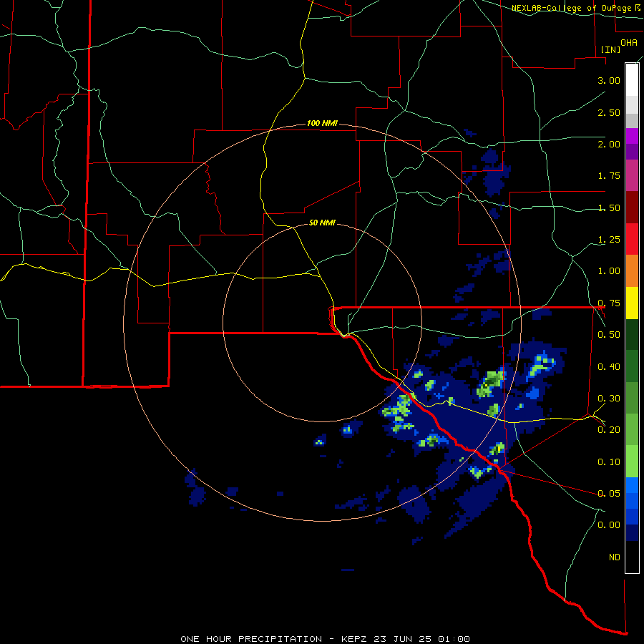
Task: Click the 0.20 legend value
Action: [609, 430]
